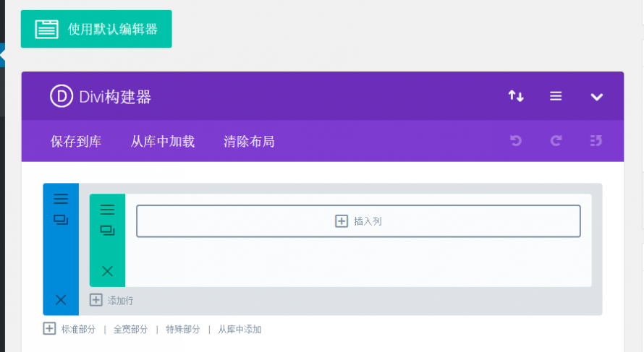Duplicate the blue section via clone icon
Viewport: 644px width, 352px height.
(x=61, y=220)
